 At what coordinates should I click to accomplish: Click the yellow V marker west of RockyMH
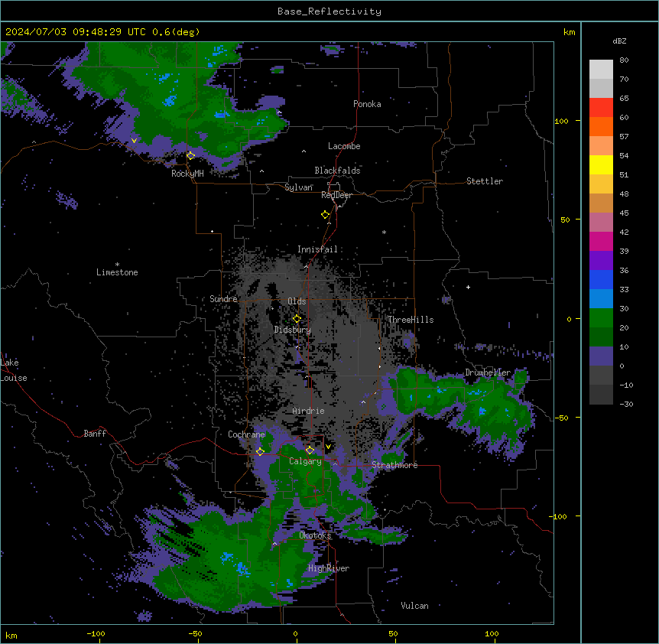[134, 141]
